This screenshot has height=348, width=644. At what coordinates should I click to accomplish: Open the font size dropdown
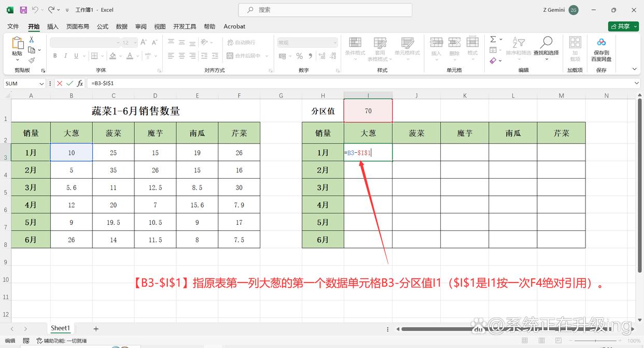point(134,43)
